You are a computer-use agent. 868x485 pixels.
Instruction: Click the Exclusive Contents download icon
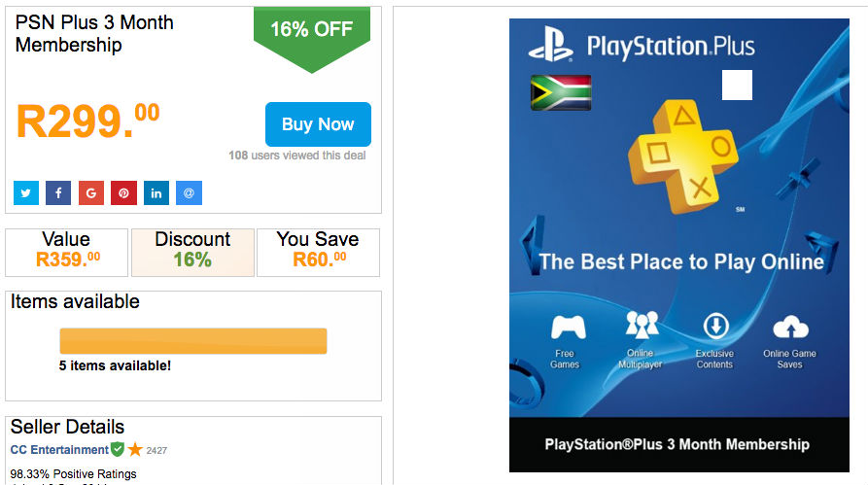715,327
